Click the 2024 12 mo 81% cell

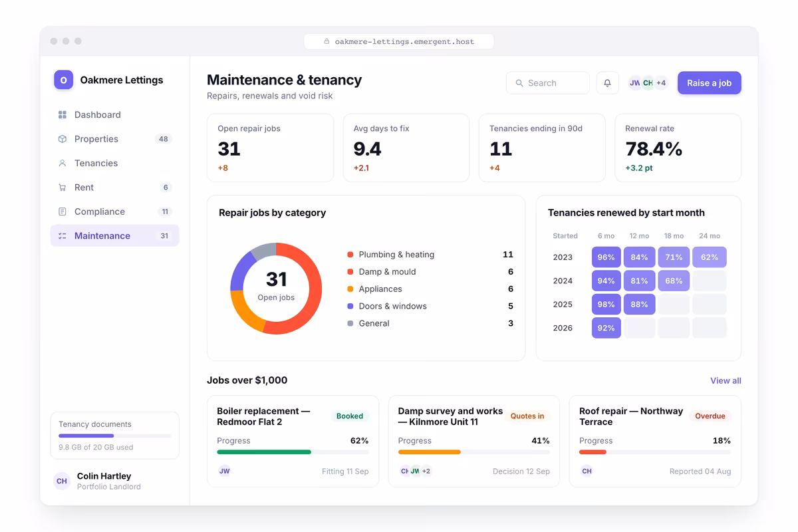tap(640, 281)
